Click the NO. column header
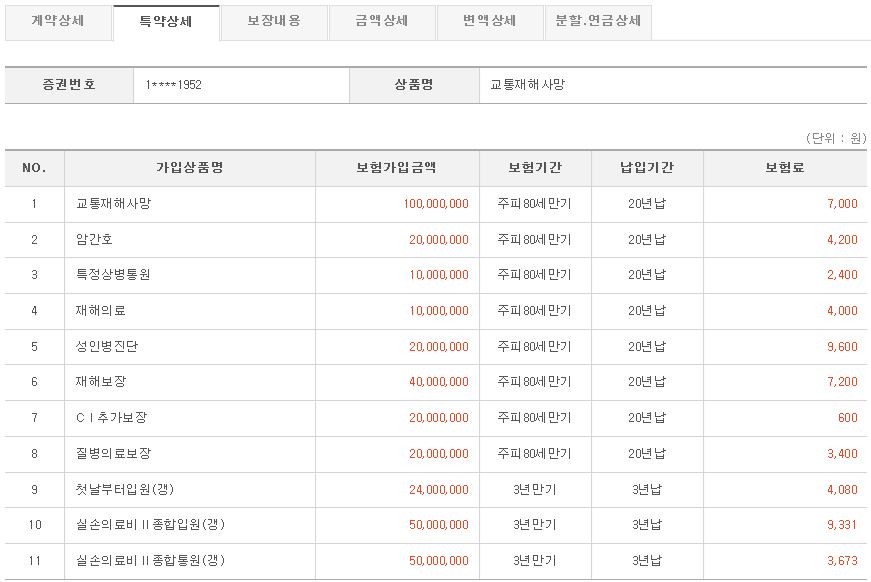This screenshot has width=871, height=582. tap(34, 168)
